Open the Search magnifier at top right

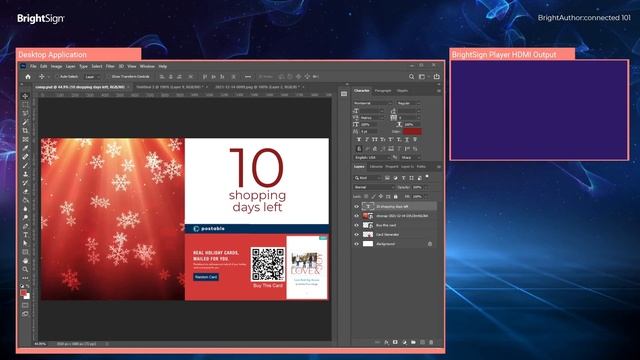(x=411, y=77)
